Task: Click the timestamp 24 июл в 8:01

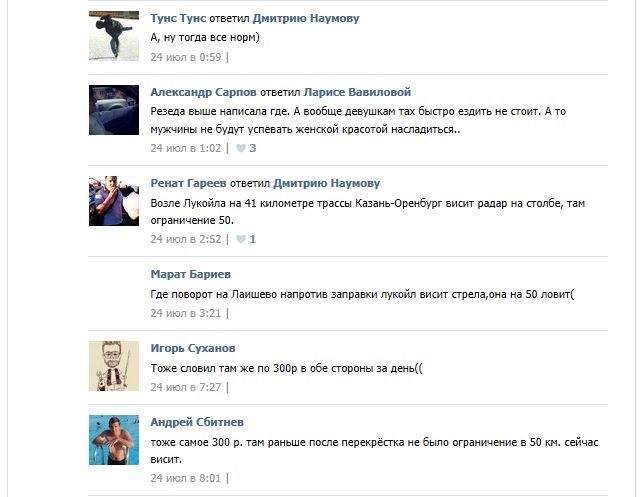Action: [186, 479]
